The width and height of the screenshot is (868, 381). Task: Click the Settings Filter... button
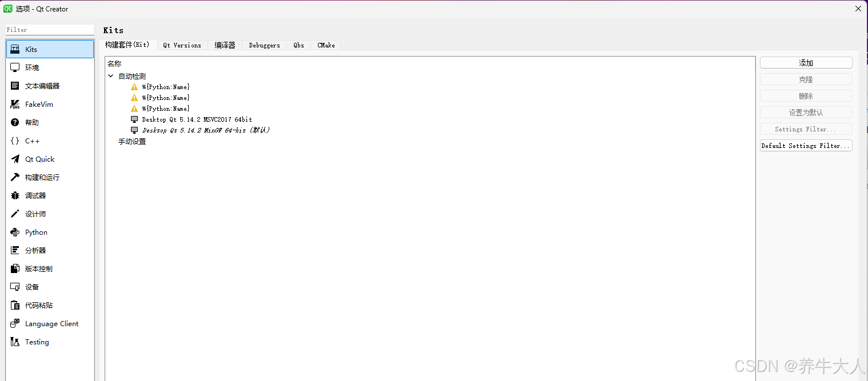(x=806, y=129)
